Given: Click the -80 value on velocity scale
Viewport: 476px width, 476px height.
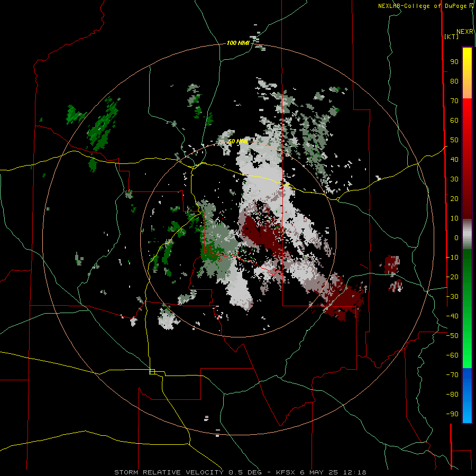Looking at the screenshot, I should [452, 395].
